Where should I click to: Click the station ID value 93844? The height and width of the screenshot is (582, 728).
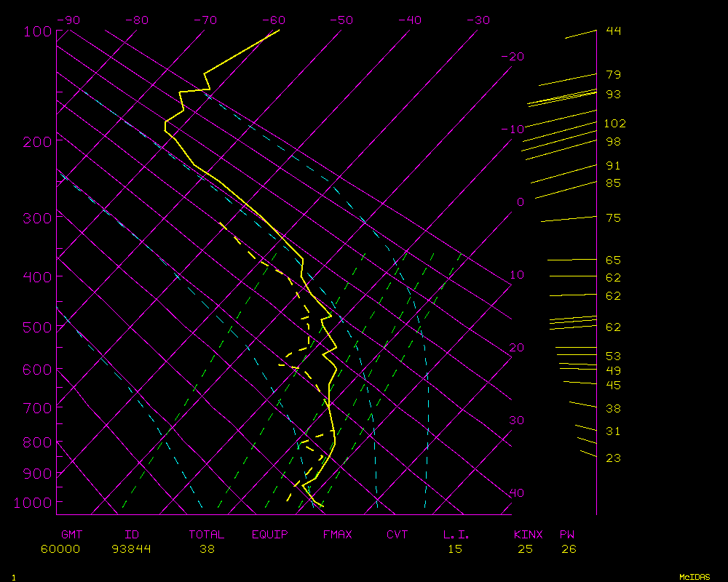coord(131,549)
